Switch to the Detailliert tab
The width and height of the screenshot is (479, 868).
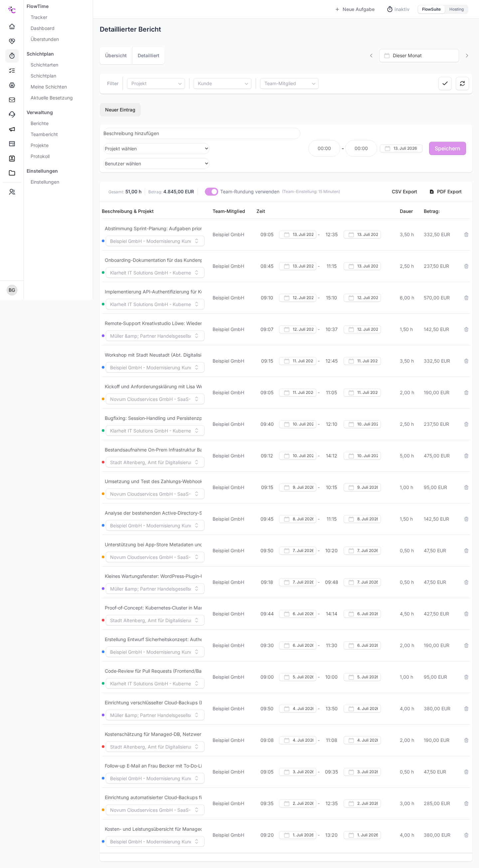tap(148, 56)
